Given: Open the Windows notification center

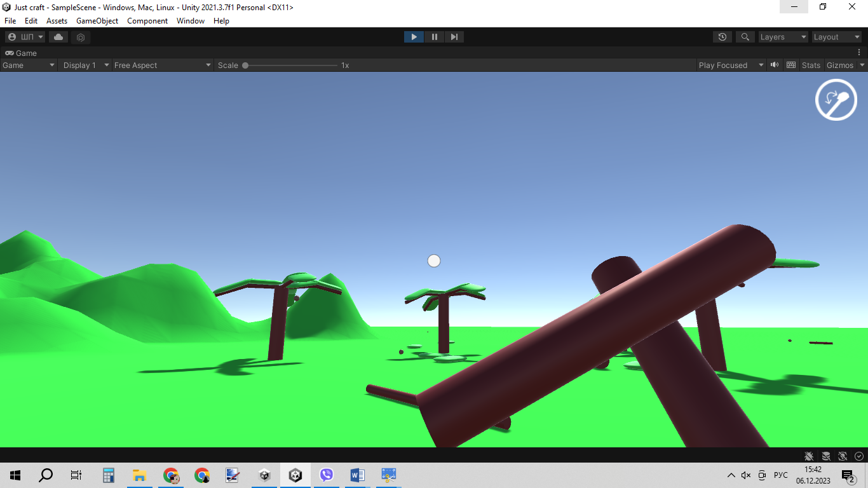Looking at the screenshot, I should point(848,475).
